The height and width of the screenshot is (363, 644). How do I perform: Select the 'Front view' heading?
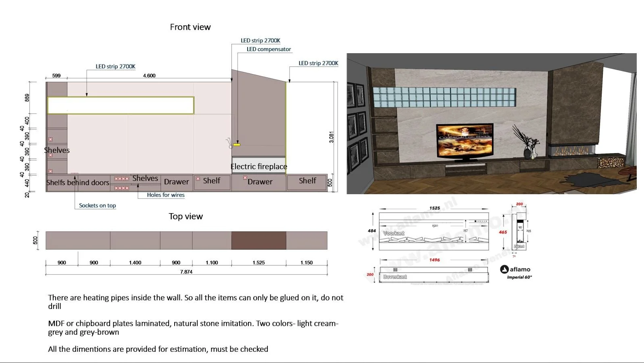(x=190, y=27)
